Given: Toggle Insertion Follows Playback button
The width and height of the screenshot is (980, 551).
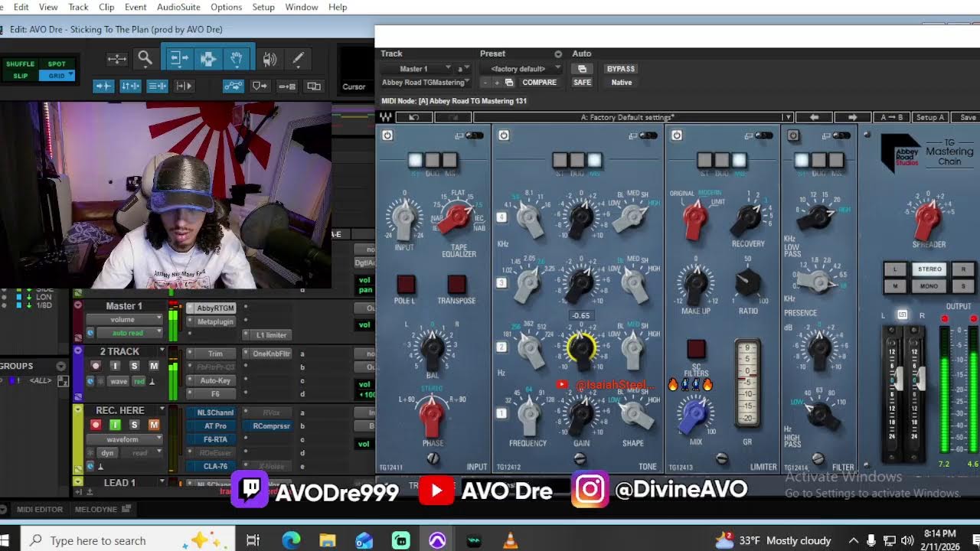Looking at the screenshot, I should (x=184, y=86).
